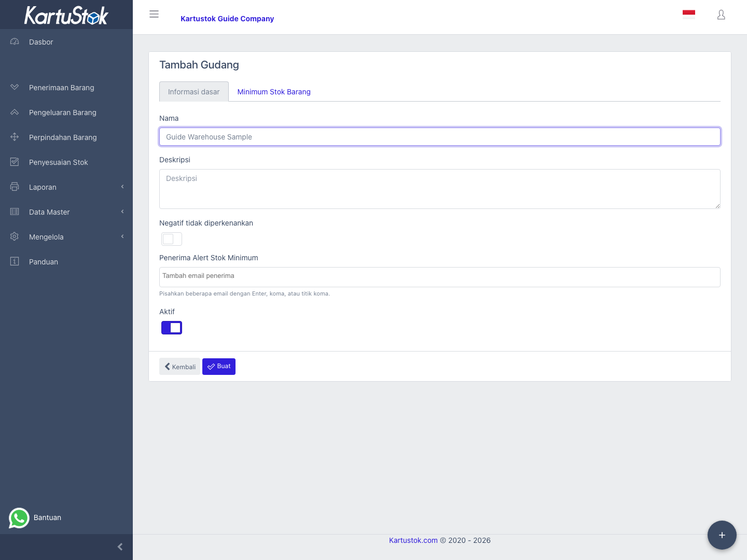
Task: Click the WhatsApp Bantuan icon
Action: [19, 517]
